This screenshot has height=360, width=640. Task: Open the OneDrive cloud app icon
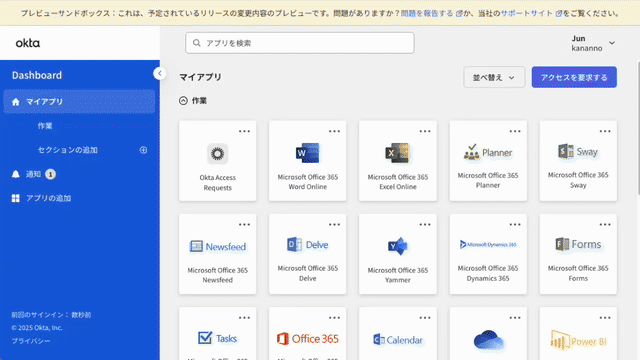488,340
